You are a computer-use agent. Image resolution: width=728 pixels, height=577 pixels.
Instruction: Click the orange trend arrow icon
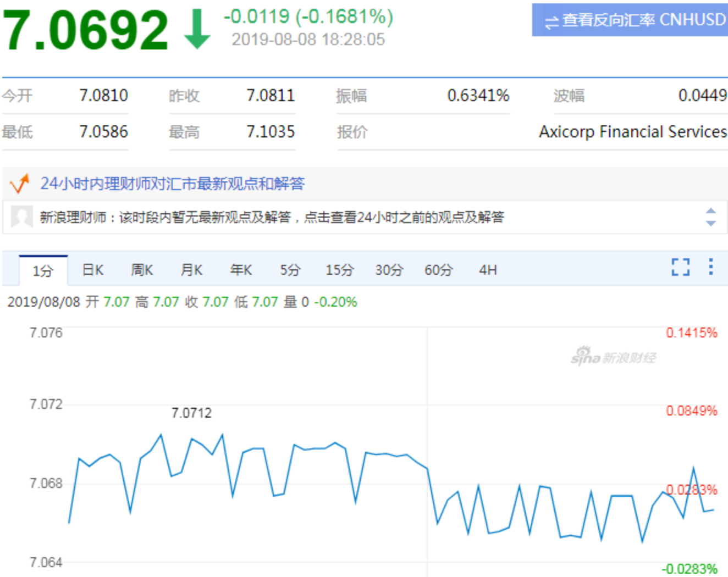click(x=19, y=184)
